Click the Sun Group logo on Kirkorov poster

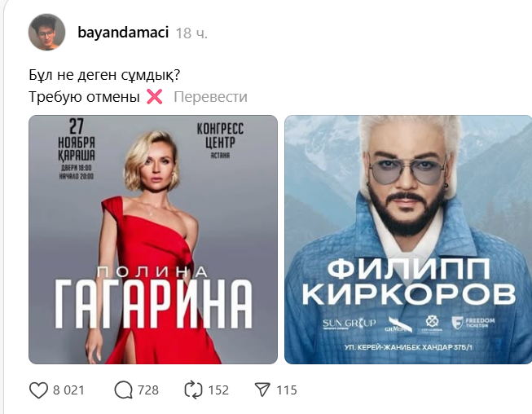tap(350, 324)
